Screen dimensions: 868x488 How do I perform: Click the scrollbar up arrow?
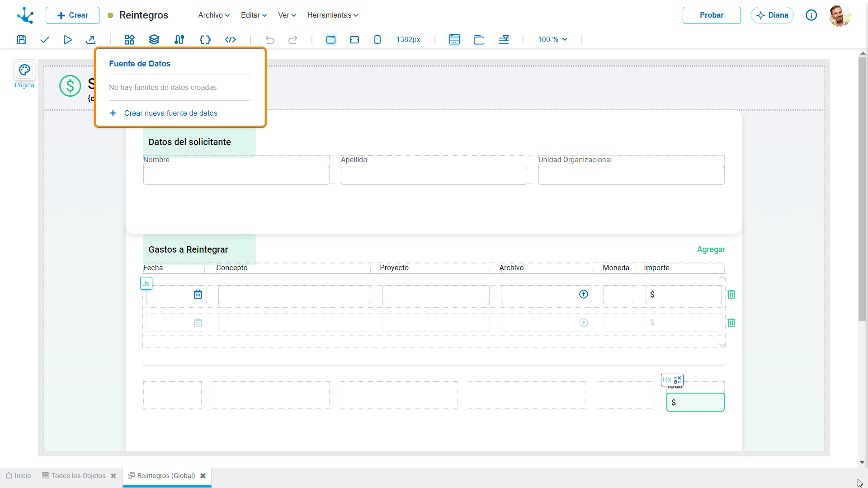click(863, 53)
